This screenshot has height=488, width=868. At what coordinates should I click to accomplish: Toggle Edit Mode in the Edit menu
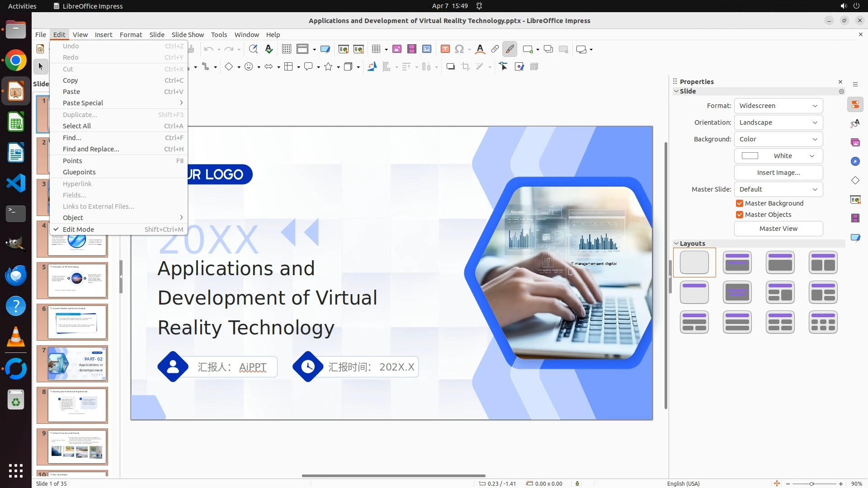click(x=78, y=230)
